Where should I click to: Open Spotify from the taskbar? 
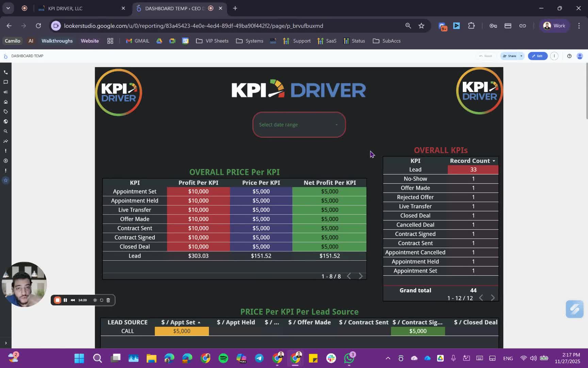tap(223, 358)
